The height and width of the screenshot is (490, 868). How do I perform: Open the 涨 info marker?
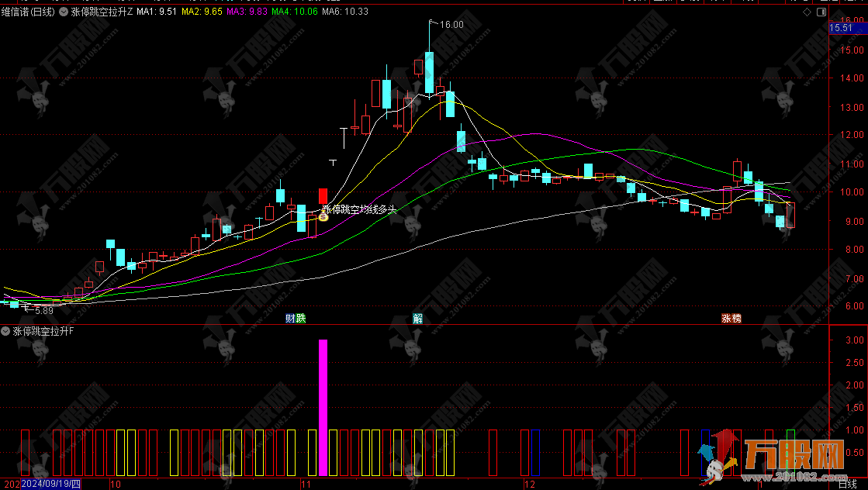click(726, 318)
